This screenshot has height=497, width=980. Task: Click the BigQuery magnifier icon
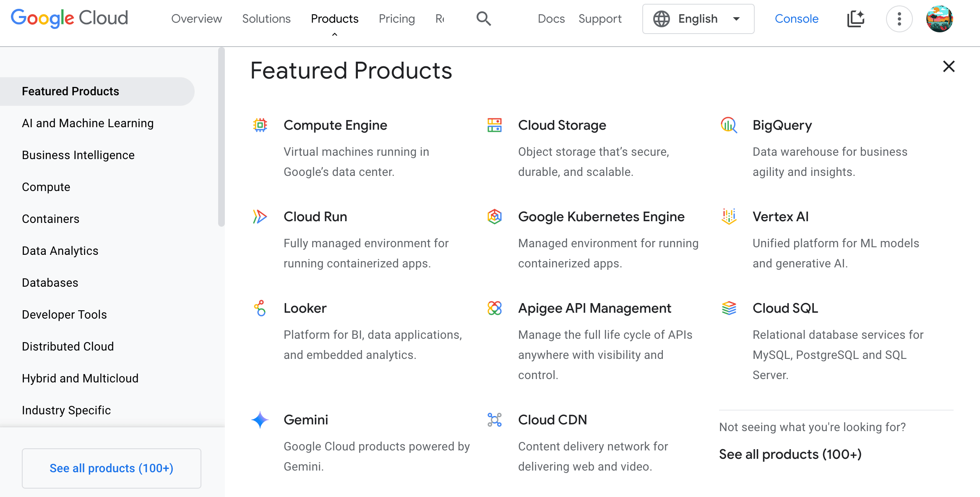[x=729, y=125]
